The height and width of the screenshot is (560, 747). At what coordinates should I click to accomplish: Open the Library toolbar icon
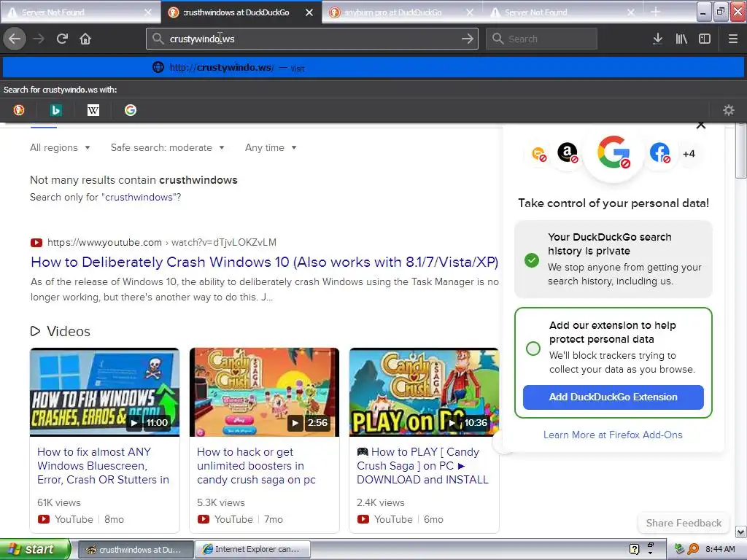point(681,39)
